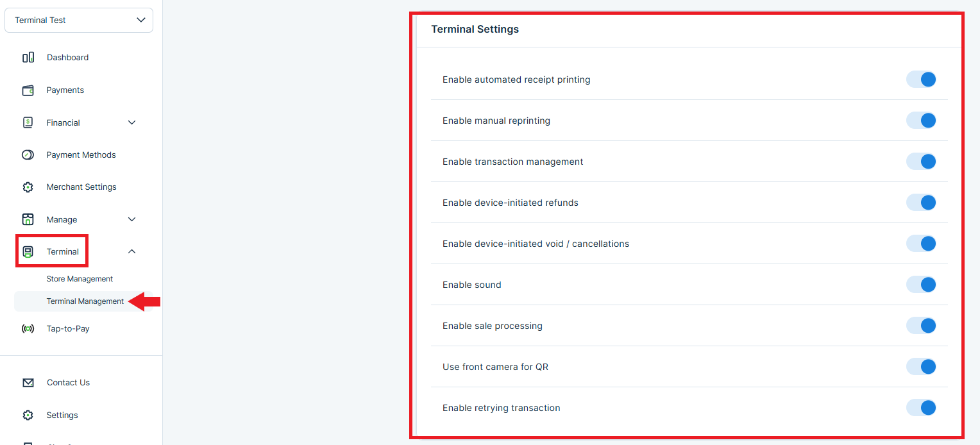Image resolution: width=980 pixels, height=445 pixels.
Task: Turn off device-initiated refunds switch
Action: pyautogui.click(x=921, y=203)
